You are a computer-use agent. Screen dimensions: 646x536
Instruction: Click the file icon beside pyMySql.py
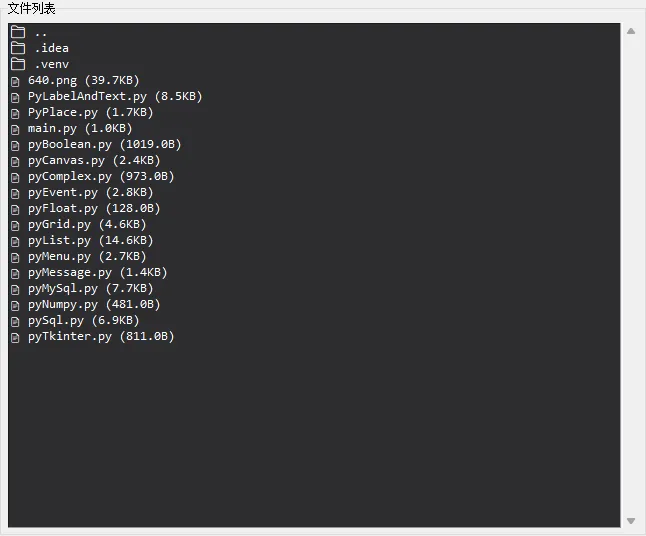(x=16, y=288)
